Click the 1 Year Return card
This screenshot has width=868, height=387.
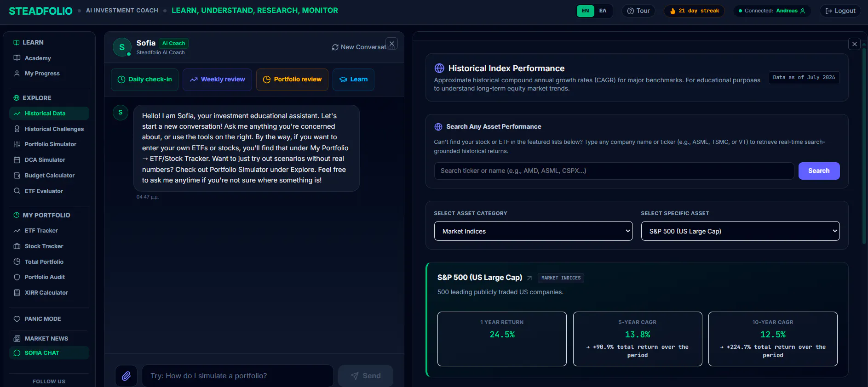502,339
